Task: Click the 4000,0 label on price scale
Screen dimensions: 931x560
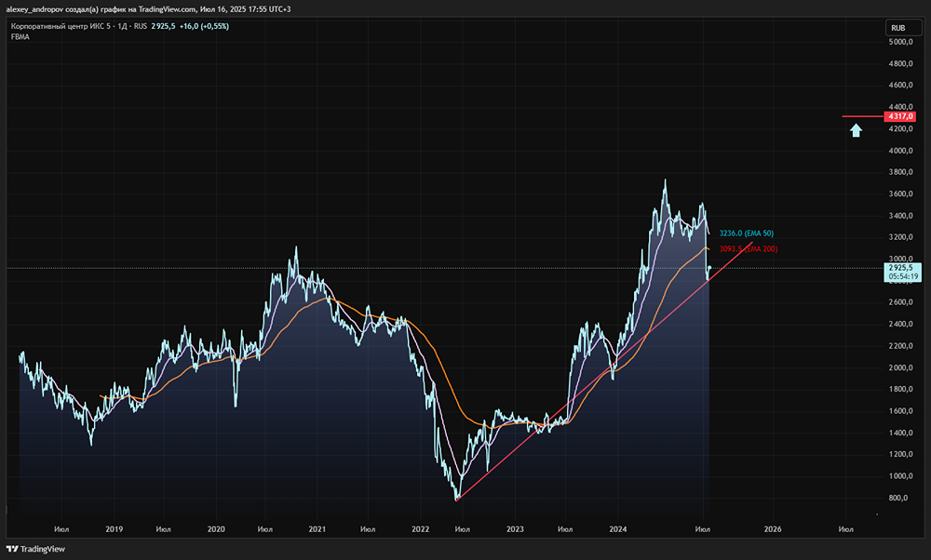Action: [899, 151]
